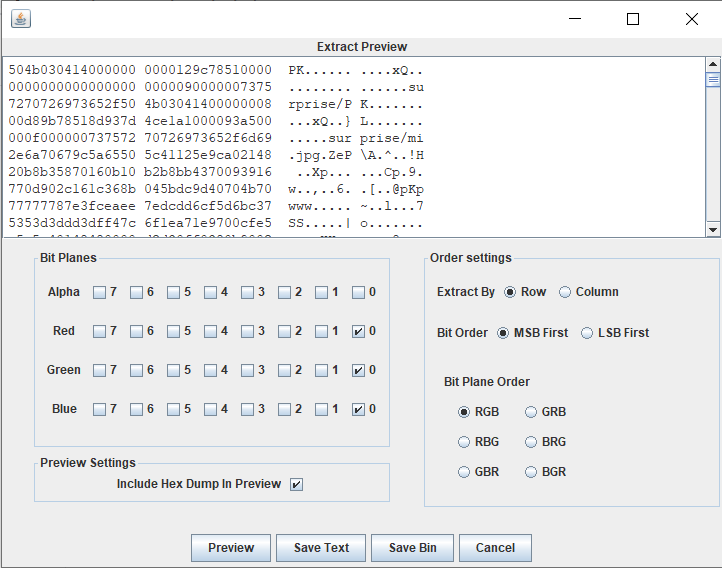Check the Green bit plane 6 checkbox

(x=136, y=371)
